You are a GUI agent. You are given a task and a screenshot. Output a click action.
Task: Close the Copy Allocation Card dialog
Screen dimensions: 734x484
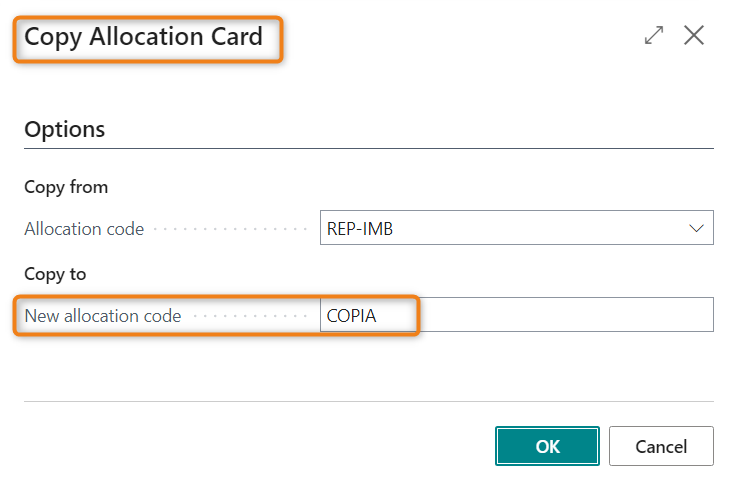(694, 36)
